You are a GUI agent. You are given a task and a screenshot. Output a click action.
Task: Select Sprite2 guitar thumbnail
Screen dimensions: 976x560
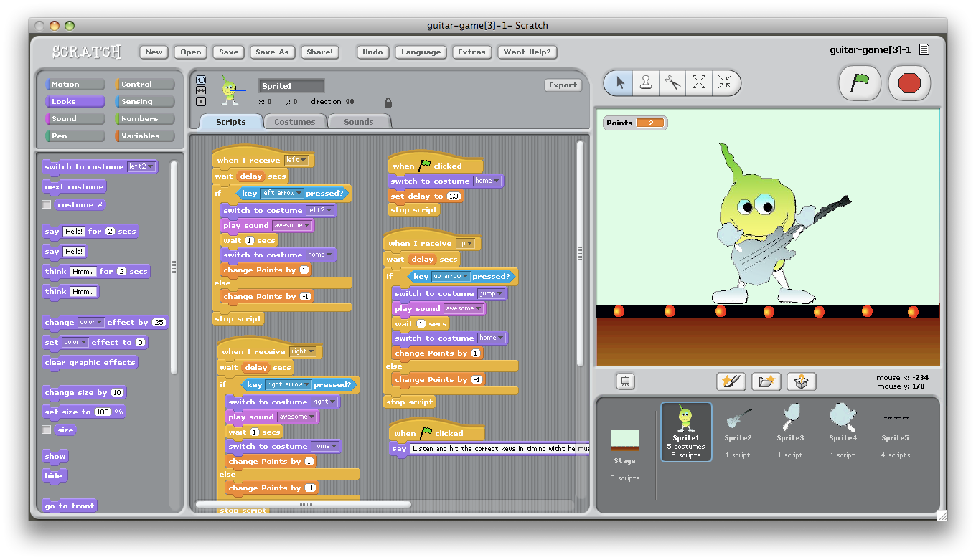pyautogui.click(x=738, y=432)
